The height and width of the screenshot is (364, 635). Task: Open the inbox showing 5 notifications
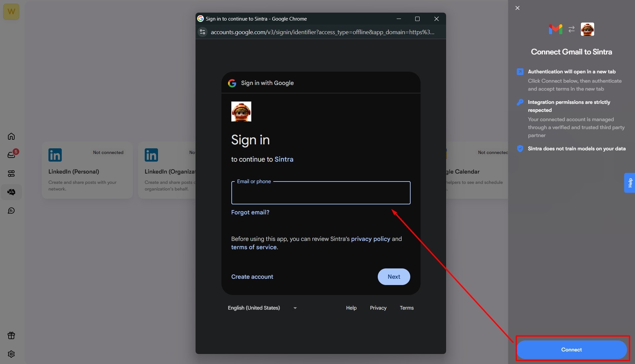(x=11, y=155)
